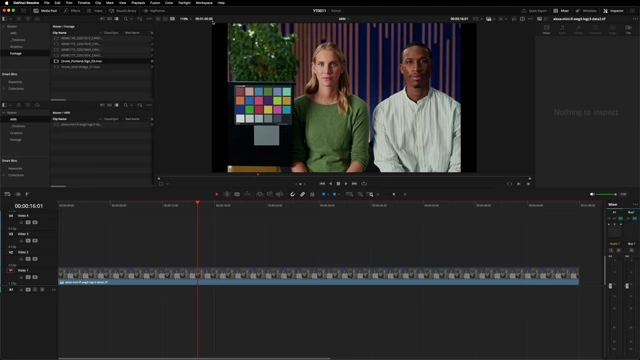Open the Inspector File tab
The width and height of the screenshot is (640, 360).
629,29
